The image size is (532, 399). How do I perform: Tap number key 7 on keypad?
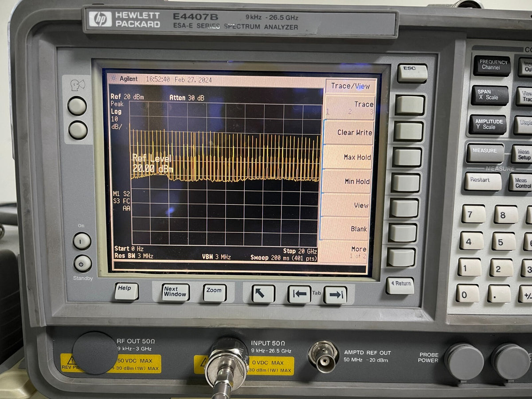pyautogui.click(x=473, y=214)
